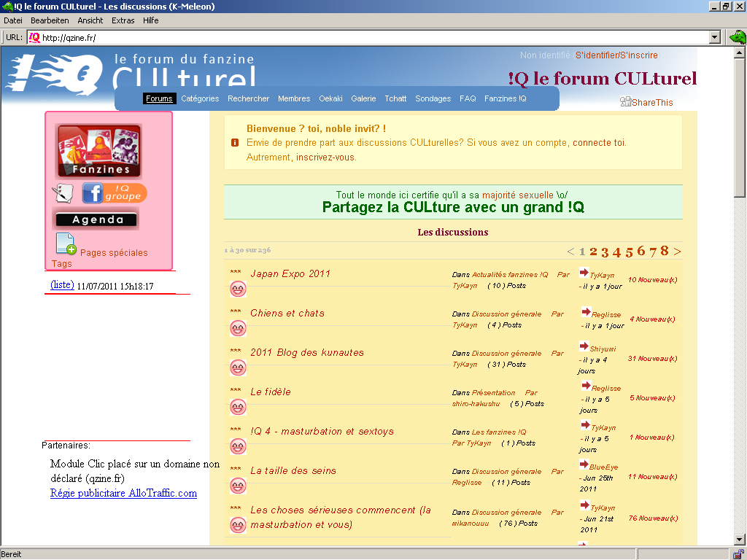Open the FAQ navigation tab
Screen dimensions: 747x560
click(468, 98)
